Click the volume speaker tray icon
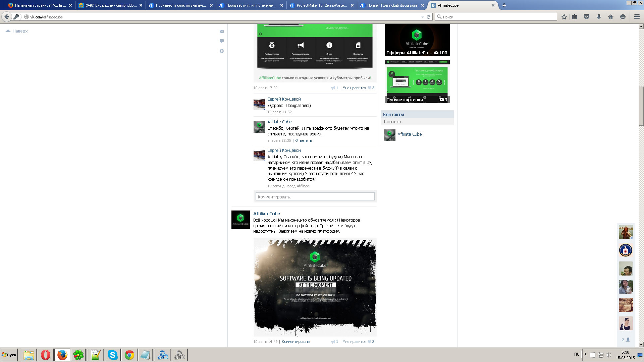 coord(608,355)
